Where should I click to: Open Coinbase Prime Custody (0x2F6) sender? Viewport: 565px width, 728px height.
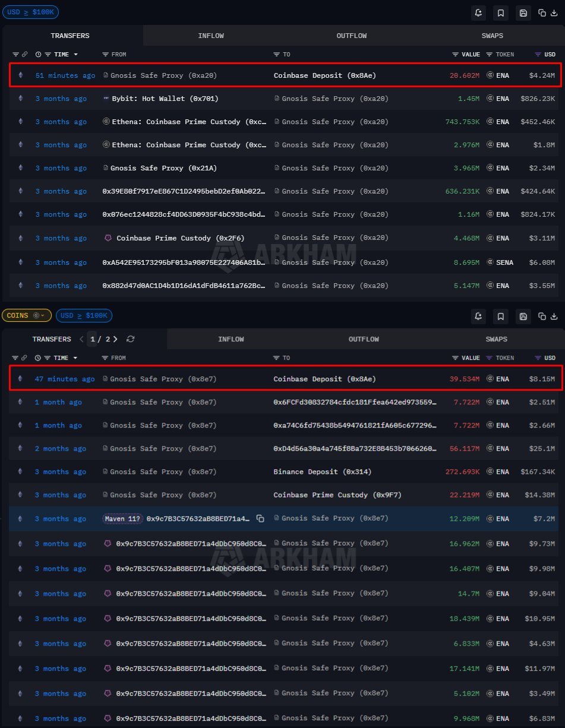[181, 238]
